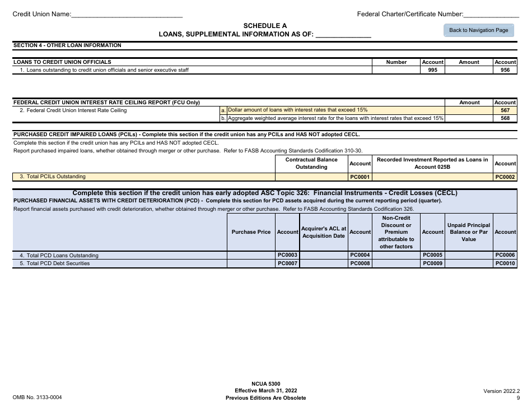Click the Contractual Balance Outstanding cell for PC0001
Screen dimensions: 532x412
311,176
